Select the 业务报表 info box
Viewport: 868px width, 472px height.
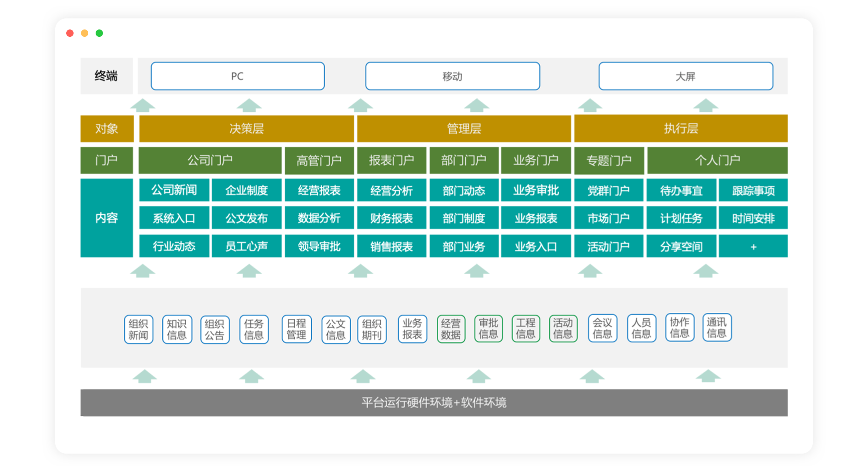coord(412,329)
